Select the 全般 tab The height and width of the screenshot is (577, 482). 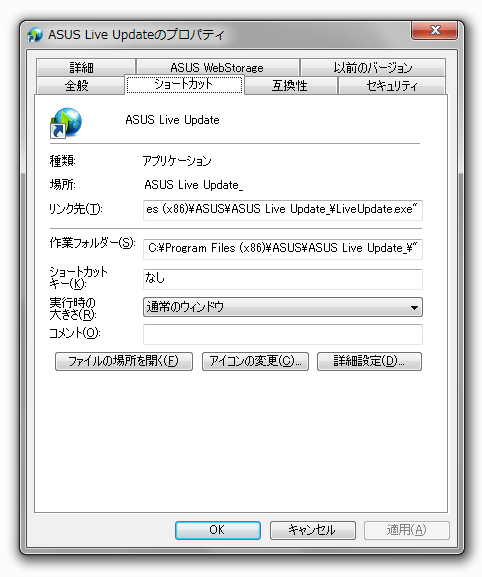[x=81, y=85]
